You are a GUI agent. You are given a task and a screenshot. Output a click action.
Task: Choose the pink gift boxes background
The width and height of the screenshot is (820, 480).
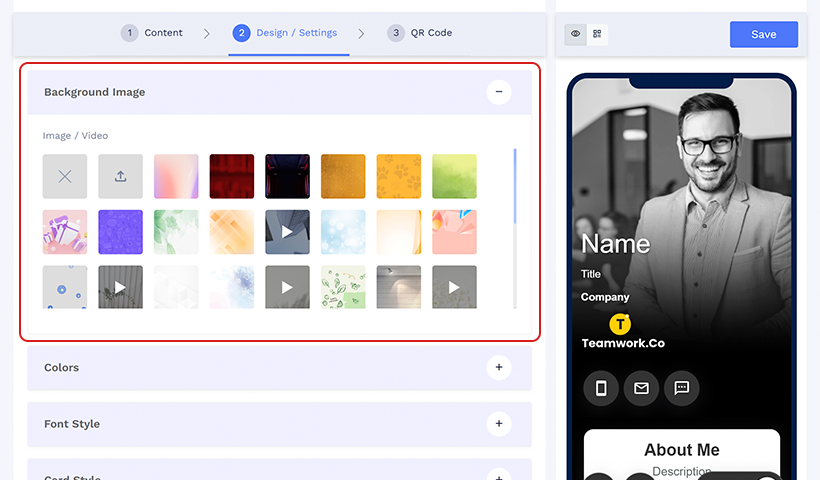(x=65, y=232)
